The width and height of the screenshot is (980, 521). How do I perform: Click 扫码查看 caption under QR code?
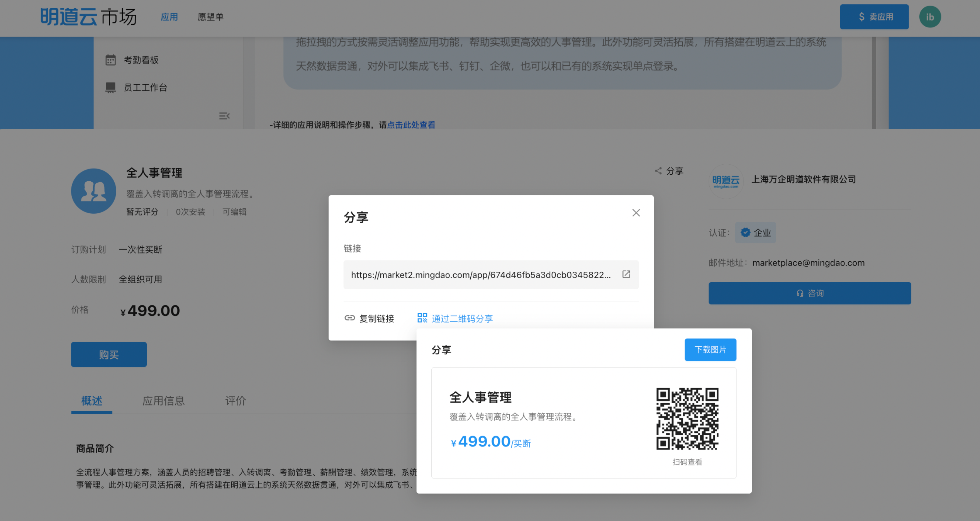[x=687, y=462]
